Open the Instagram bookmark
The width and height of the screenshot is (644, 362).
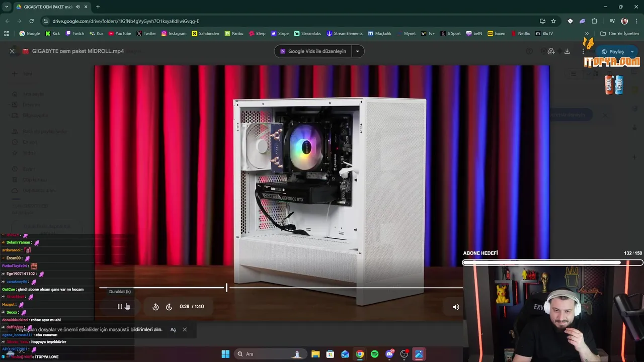174,34
